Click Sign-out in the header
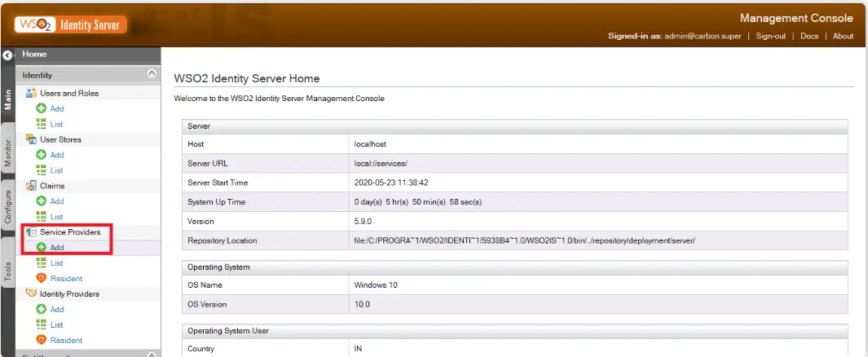This screenshot has width=868, height=357. (770, 36)
